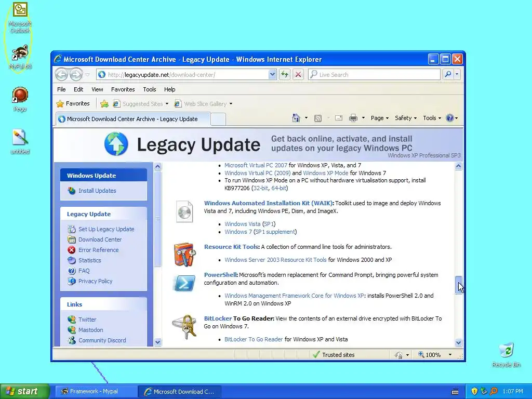The image size is (532, 399).
Task: Open Pego desktop shortcut
Action: 20,99
